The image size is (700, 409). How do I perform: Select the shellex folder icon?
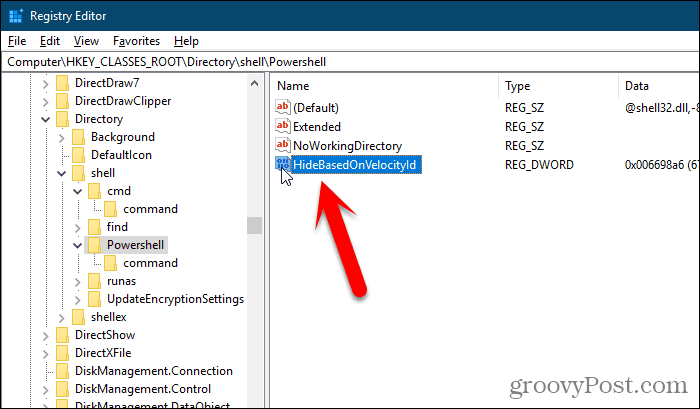click(79, 317)
